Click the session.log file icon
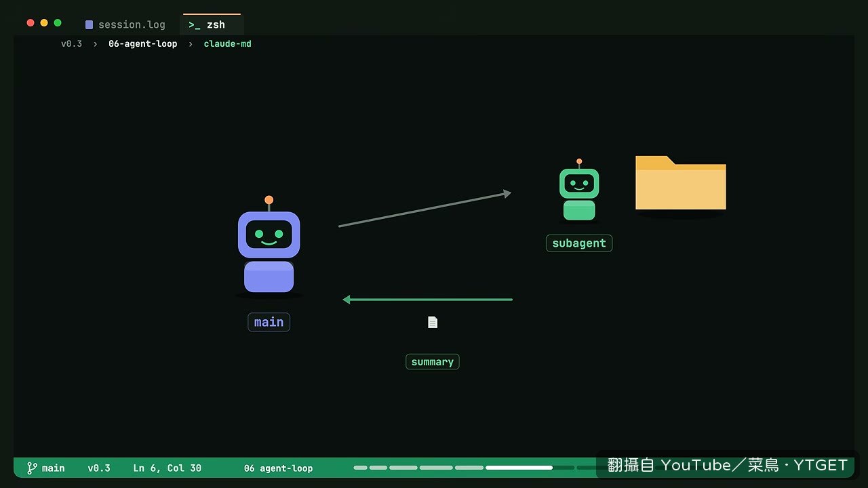Screen dimensions: 868x488 point(89,25)
